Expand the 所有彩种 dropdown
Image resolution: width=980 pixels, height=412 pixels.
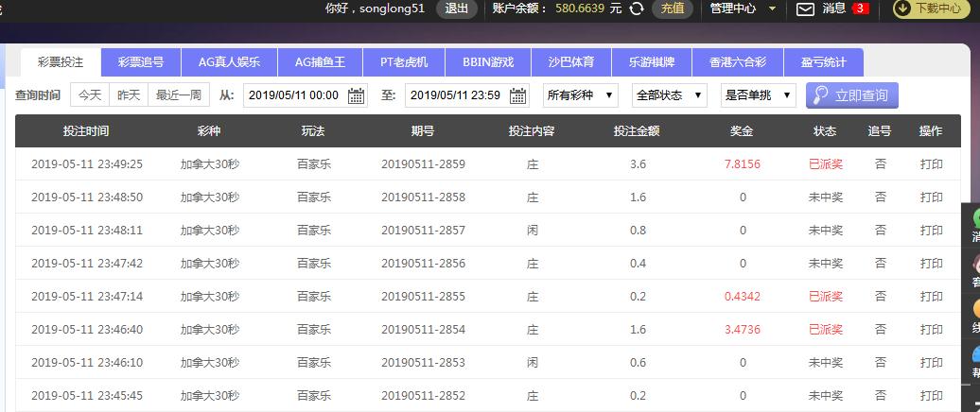click(x=580, y=95)
